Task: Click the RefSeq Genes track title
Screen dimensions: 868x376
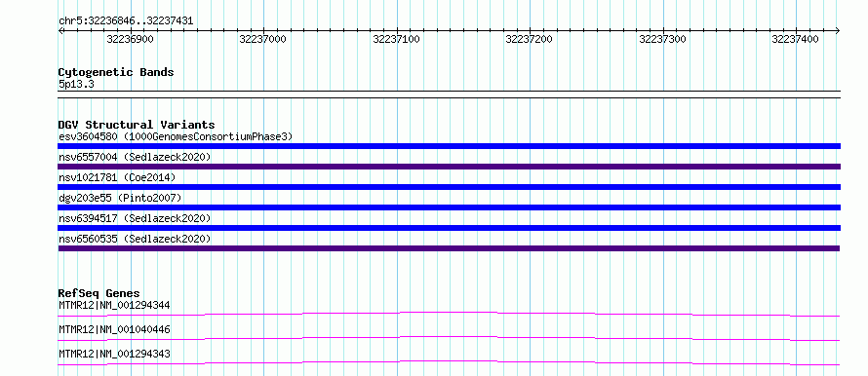Action: pyautogui.click(x=99, y=293)
